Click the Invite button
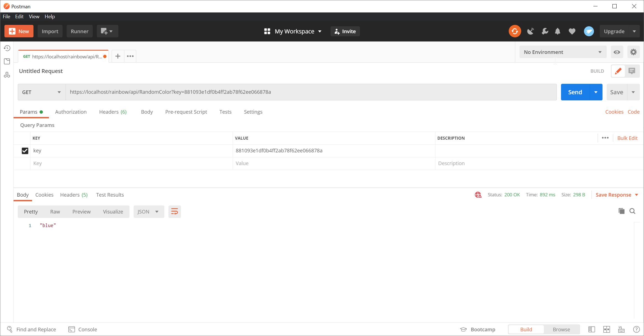 click(345, 31)
